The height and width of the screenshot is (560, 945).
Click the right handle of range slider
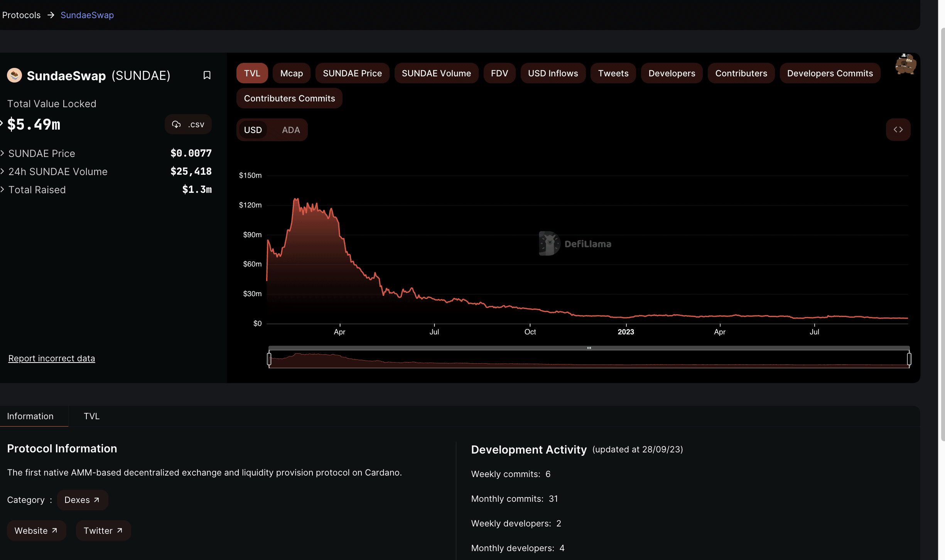coord(909,359)
